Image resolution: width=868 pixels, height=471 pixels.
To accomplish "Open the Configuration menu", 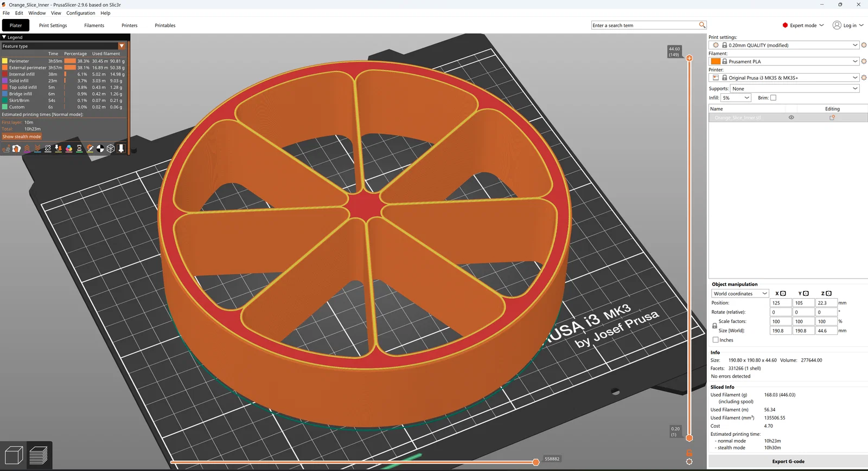I will click(81, 13).
